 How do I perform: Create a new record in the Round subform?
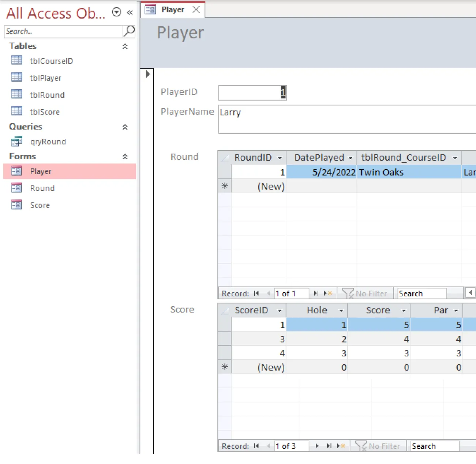[329, 293]
